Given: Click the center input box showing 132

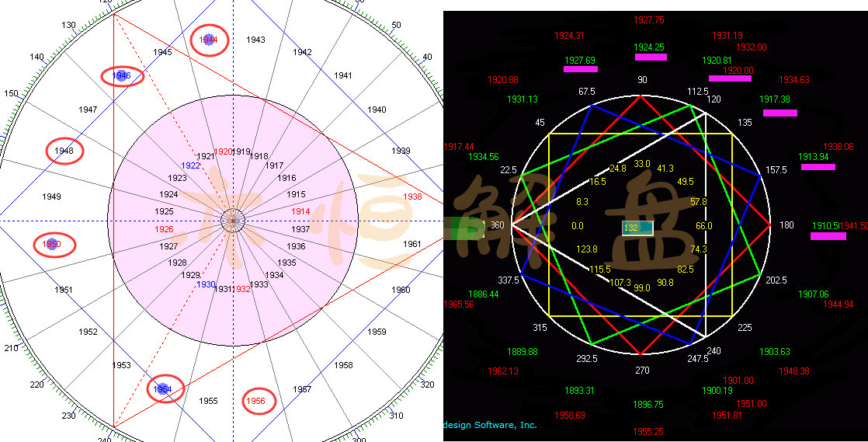Looking at the screenshot, I should pos(637,228).
